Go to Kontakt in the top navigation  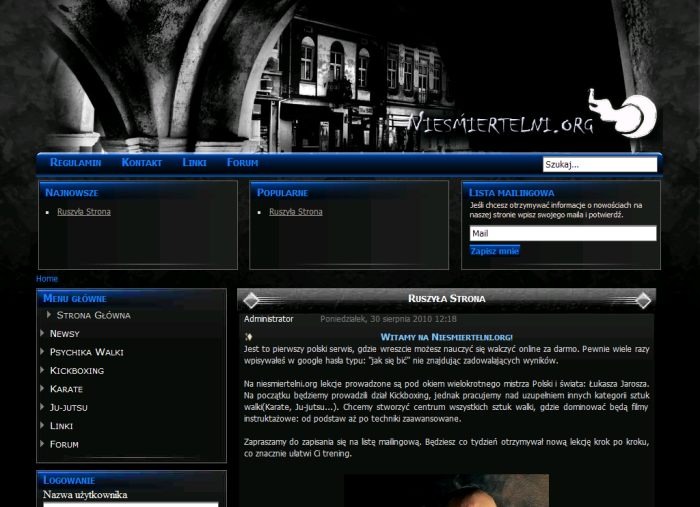click(x=141, y=162)
